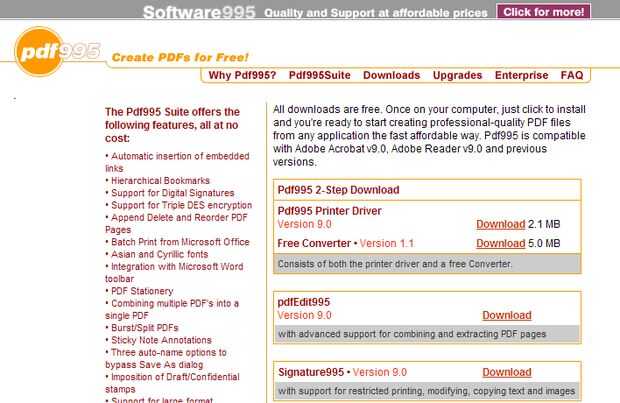Click the Version 1.1 text of Free Converter

click(x=387, y=243)
